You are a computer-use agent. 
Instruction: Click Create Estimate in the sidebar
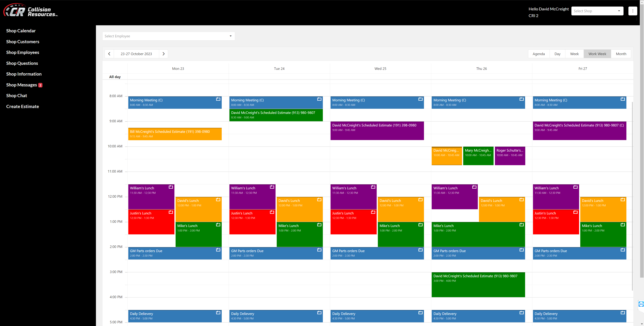point(22,106)
